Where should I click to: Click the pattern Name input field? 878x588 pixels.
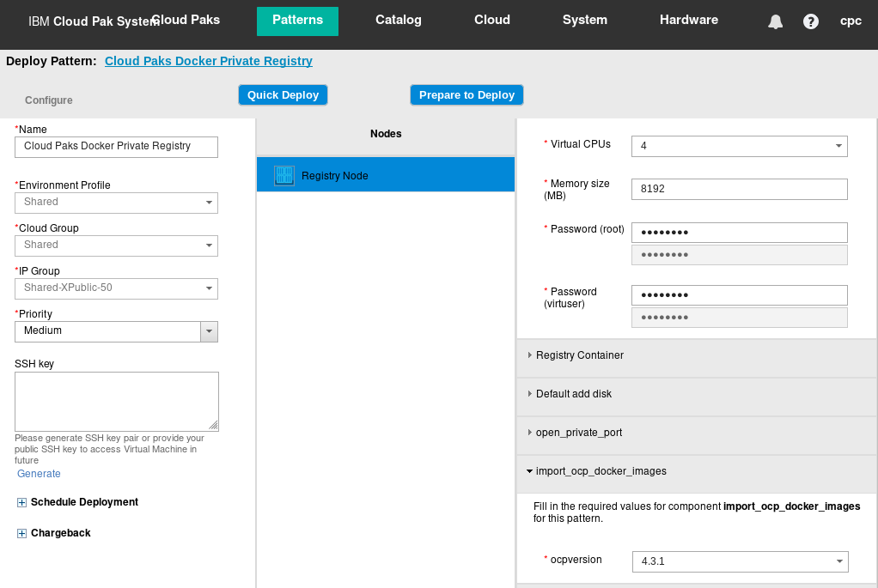(116, 147)
